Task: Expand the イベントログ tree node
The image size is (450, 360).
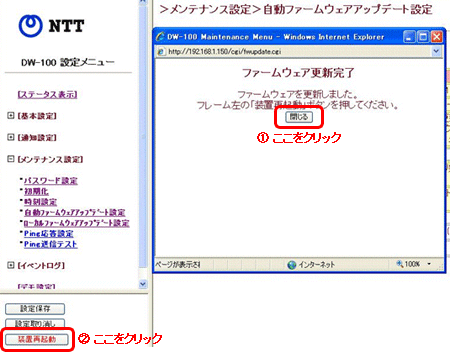Action: 11,265
